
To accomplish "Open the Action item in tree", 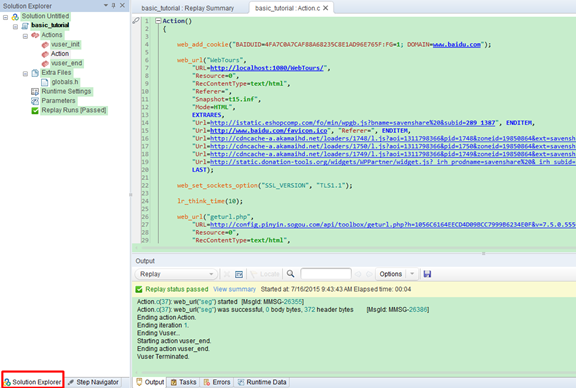I will tap(60, 54).
